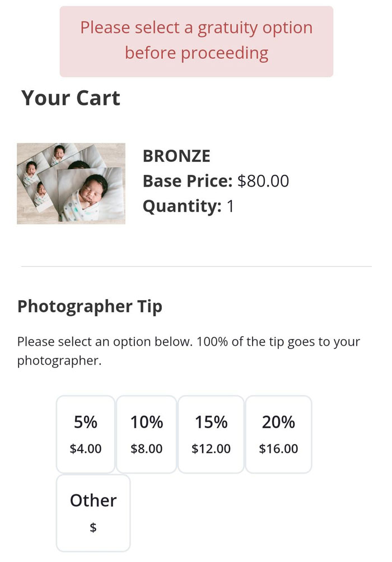392x562 pixels.
Task: Click the newborn photo prints thumbnail
Action: 71,184
